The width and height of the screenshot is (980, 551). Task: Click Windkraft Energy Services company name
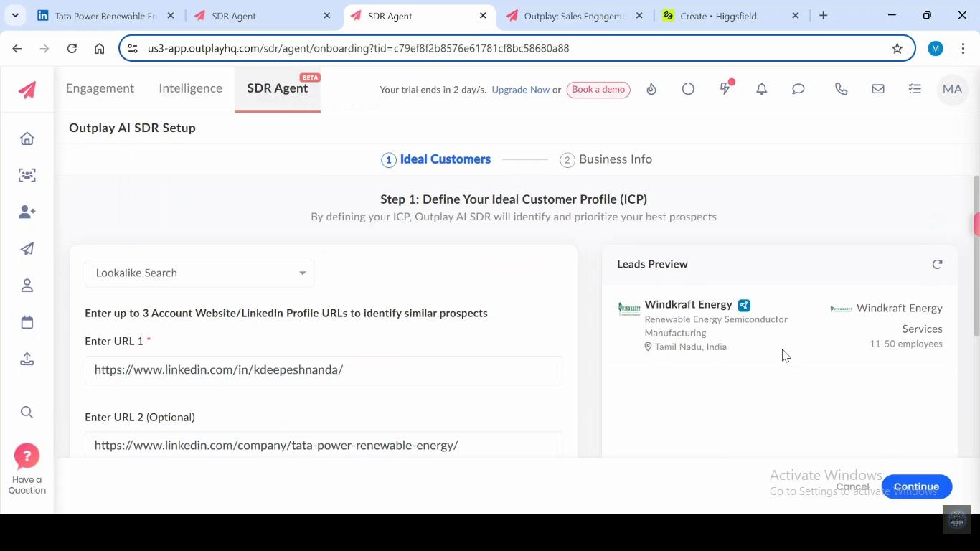coord(900,319)
